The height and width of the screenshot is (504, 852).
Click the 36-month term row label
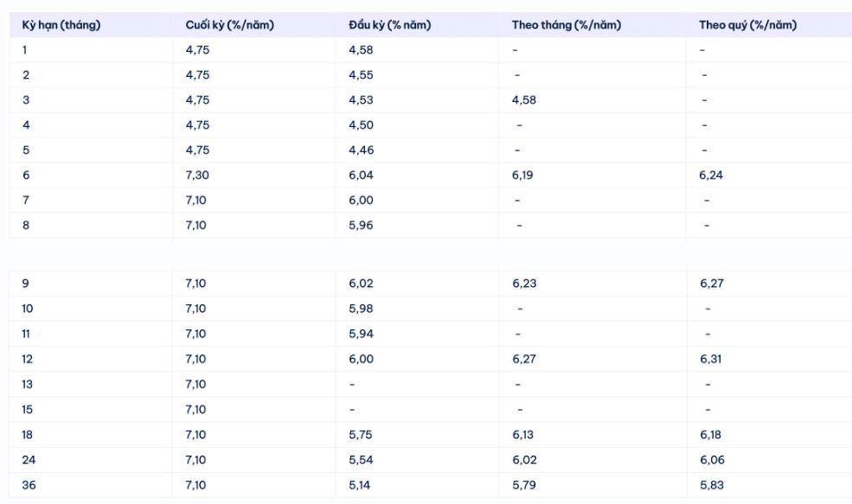tap(29, 485)
